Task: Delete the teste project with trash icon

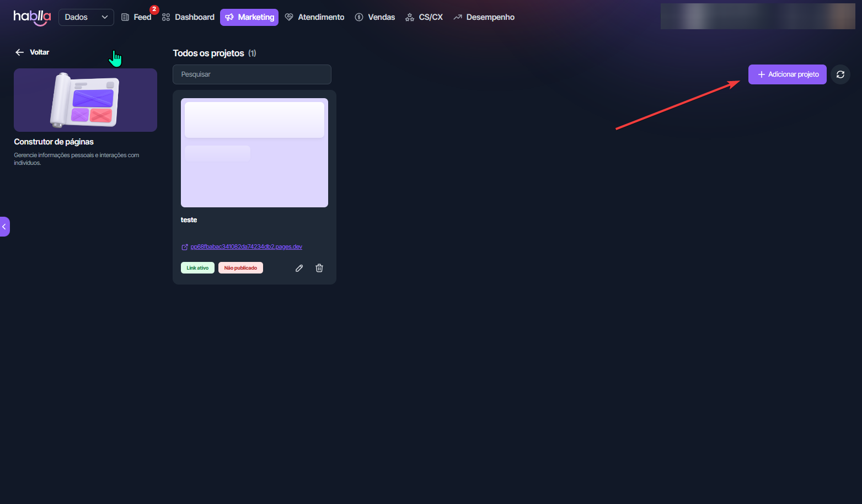Action: click(319, 268)
